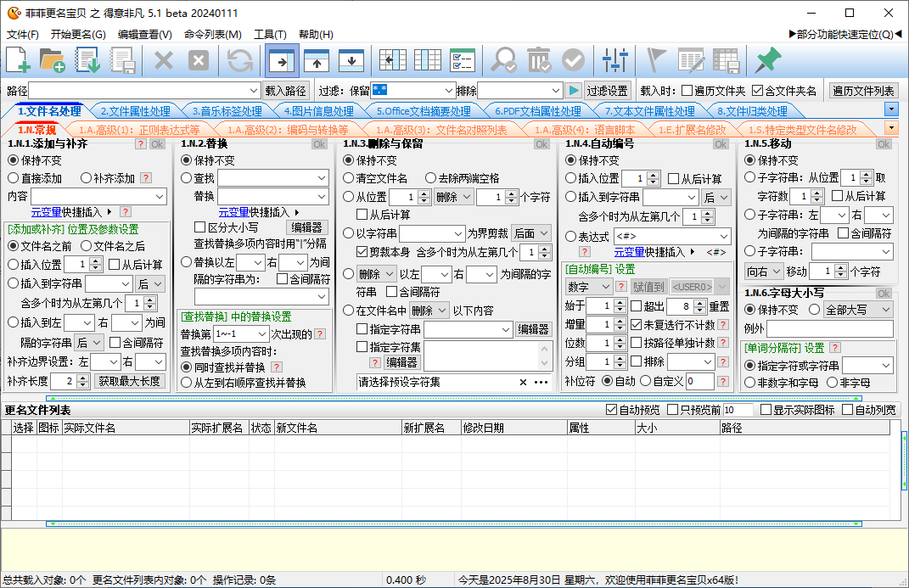The image size is (909, 588).
Task: Click the move-up arrow panel icon
Action: pos(317,60)
